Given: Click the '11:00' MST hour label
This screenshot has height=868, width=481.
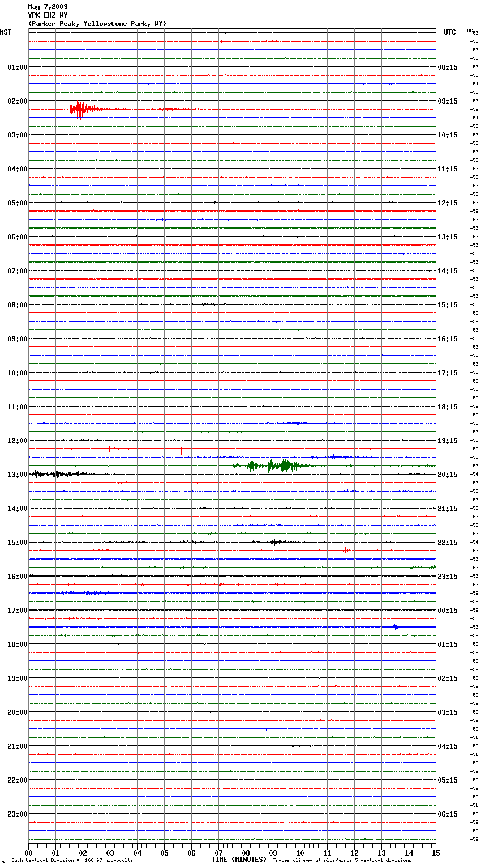Looking at the screenshot, I should tap(18, 406).
